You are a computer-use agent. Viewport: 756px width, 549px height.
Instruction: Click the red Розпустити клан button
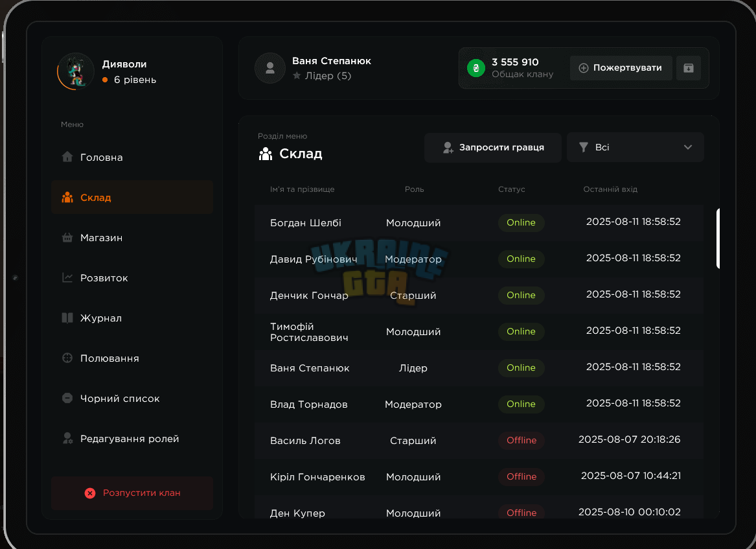click(132, 493)
